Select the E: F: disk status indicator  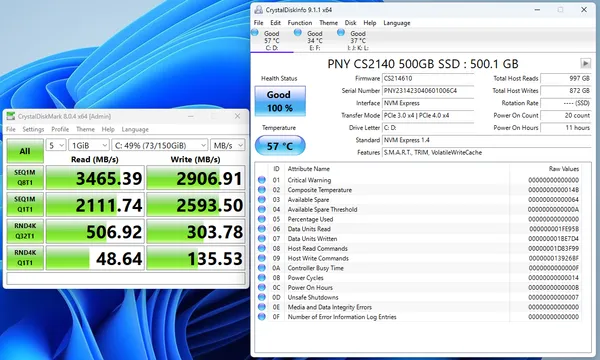[x=315, y=40]
